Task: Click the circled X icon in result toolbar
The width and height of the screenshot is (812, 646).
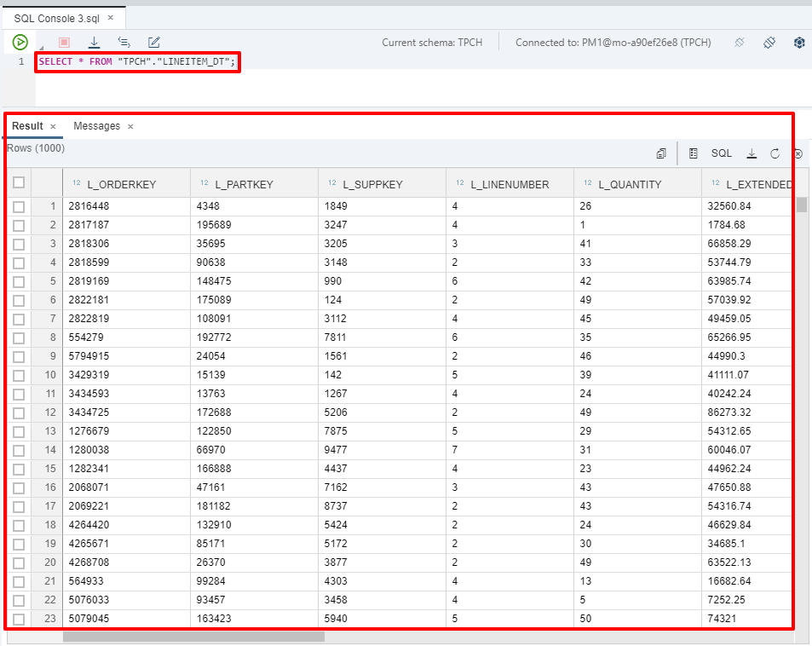Action: point(798,154)
